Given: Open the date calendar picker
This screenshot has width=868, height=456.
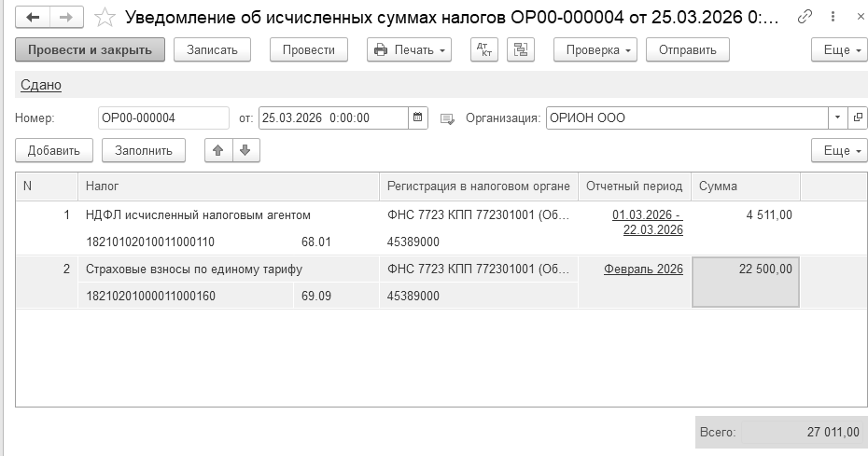Looking at the screenshot, I should click(418, 118).
